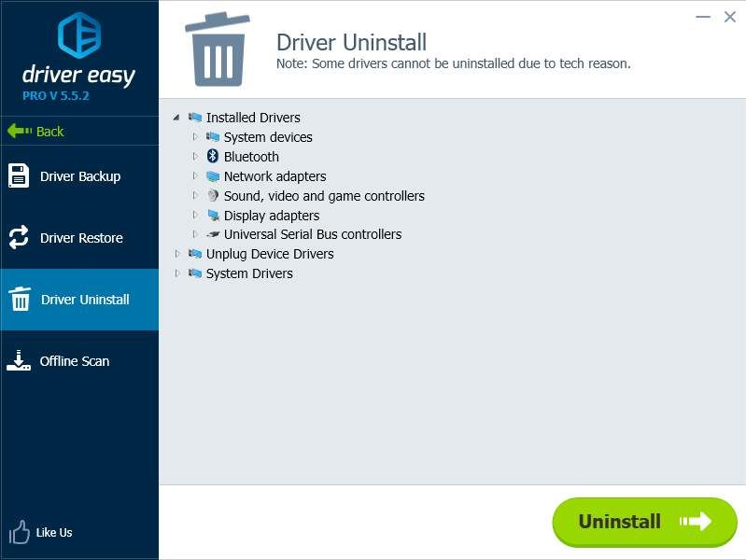Open the Driver Restore section
This screenshot has height=560, width=746.
pos(79,237)
